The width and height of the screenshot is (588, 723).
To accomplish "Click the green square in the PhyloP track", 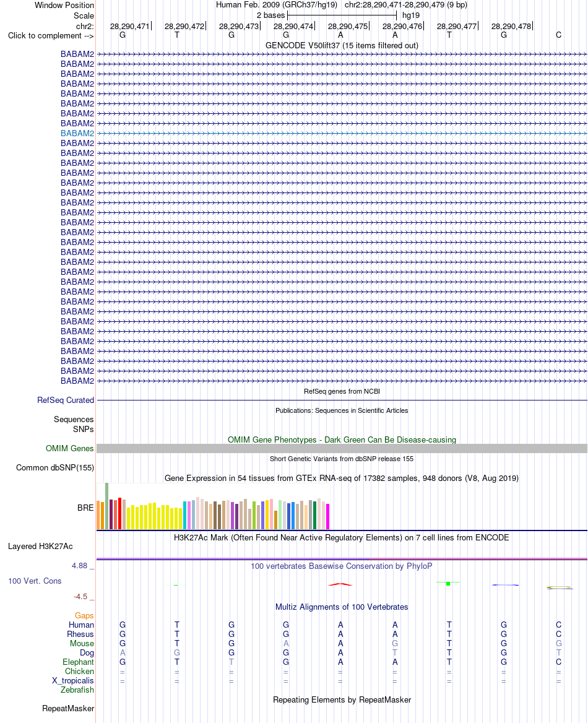I will click(x=448, y=584).
